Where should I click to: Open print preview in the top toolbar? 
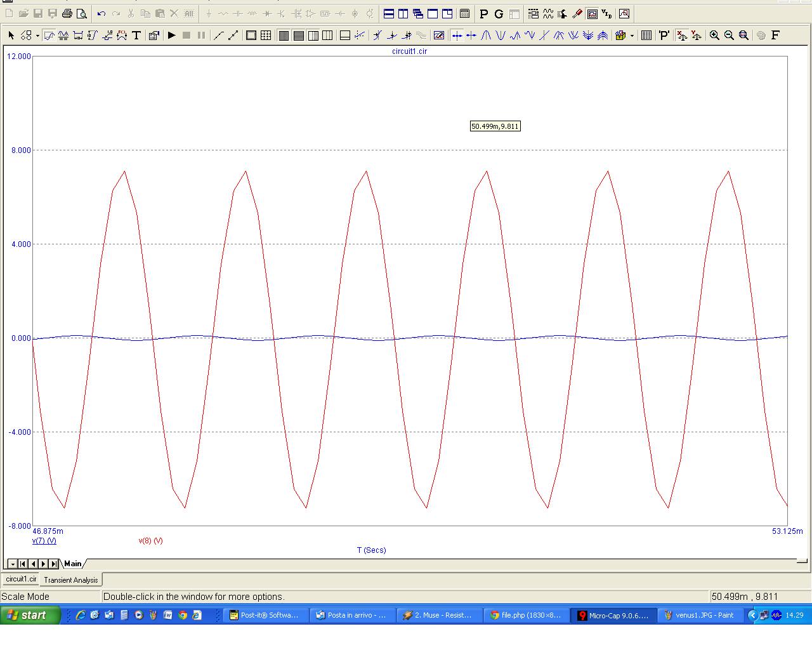(82, 13)
